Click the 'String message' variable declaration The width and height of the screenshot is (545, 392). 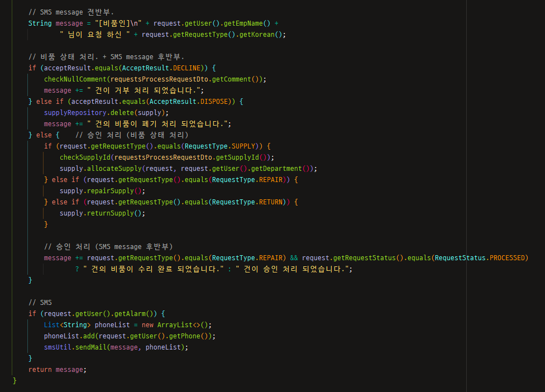click(56, 23)
